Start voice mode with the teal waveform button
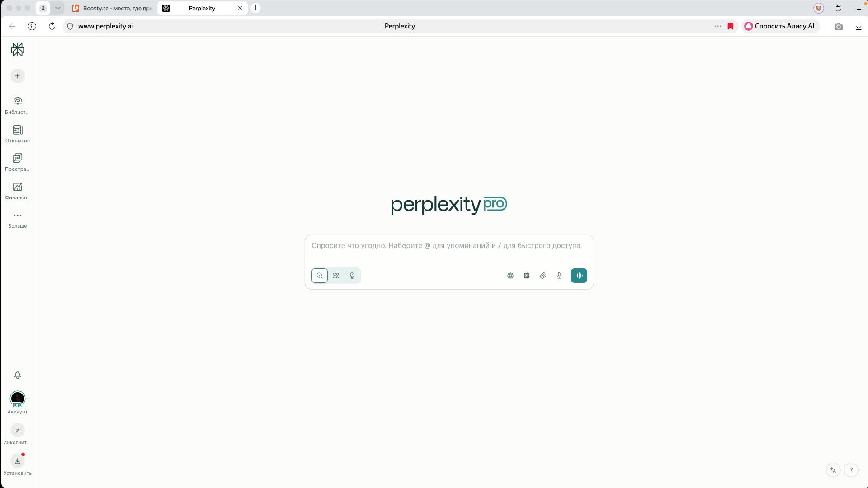The width and height of the screenshot is (868, 488). 579,276
